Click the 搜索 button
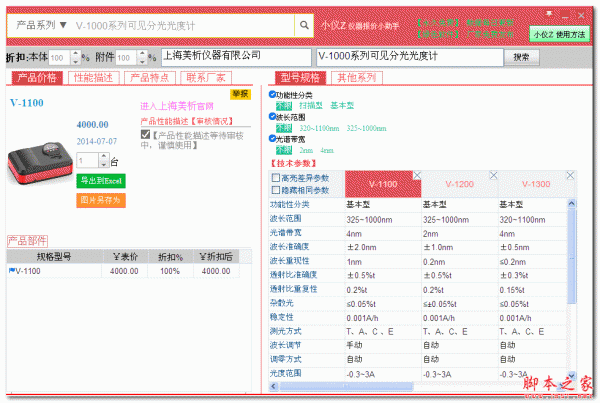 click(522, 57)
